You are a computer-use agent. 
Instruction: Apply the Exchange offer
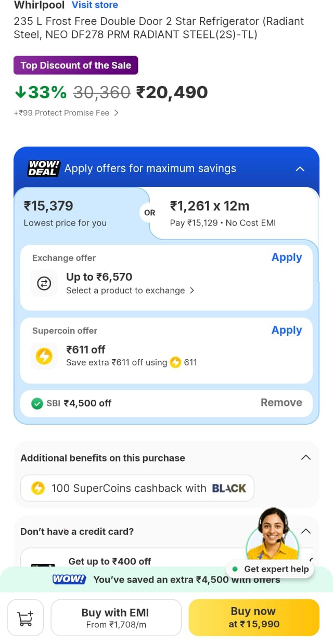287,257
